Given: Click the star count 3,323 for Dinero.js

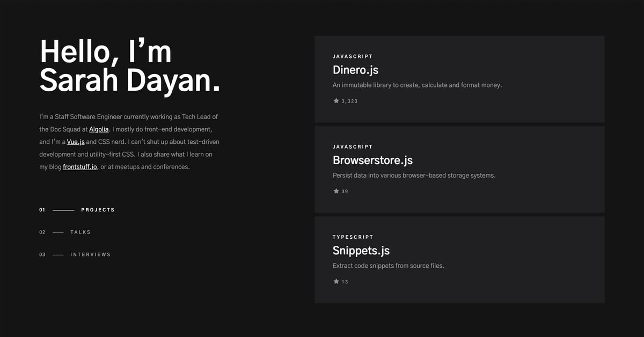Looking at the screenshot, I should click(349, 100).
